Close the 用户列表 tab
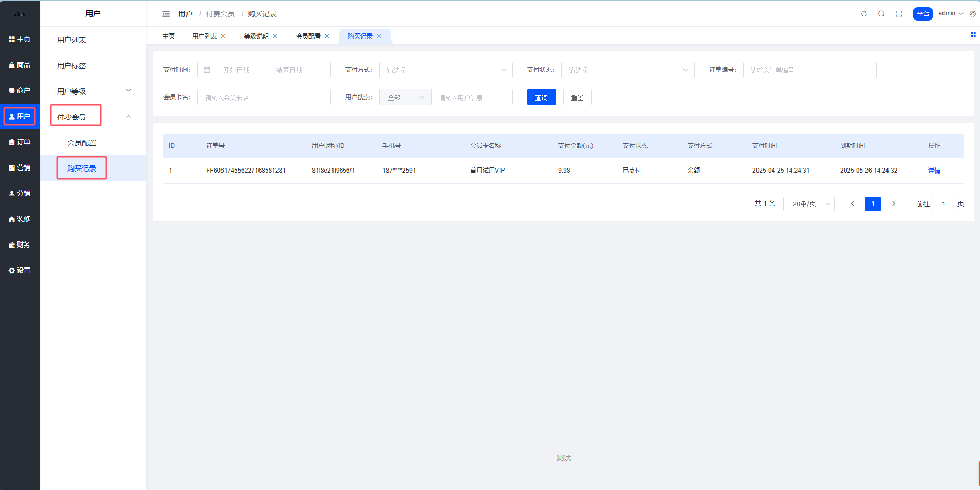The width and height of the screenshot is (980, 490). (x=223, y=36)
